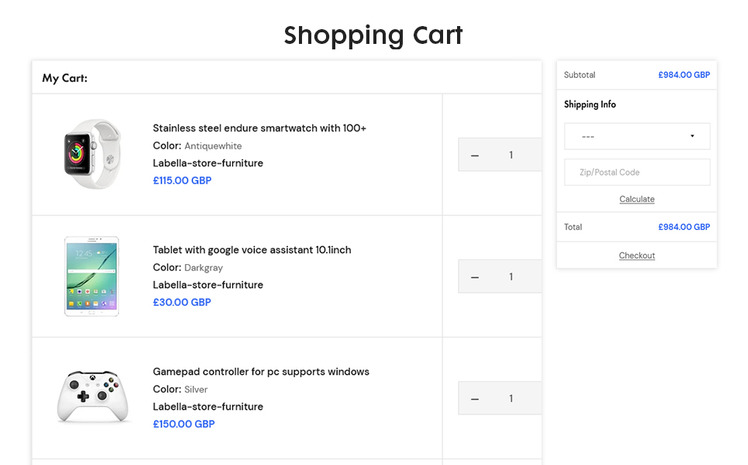748x465 pixels.
Task: Click the My Cart: heading
Action: click(65, 78)
